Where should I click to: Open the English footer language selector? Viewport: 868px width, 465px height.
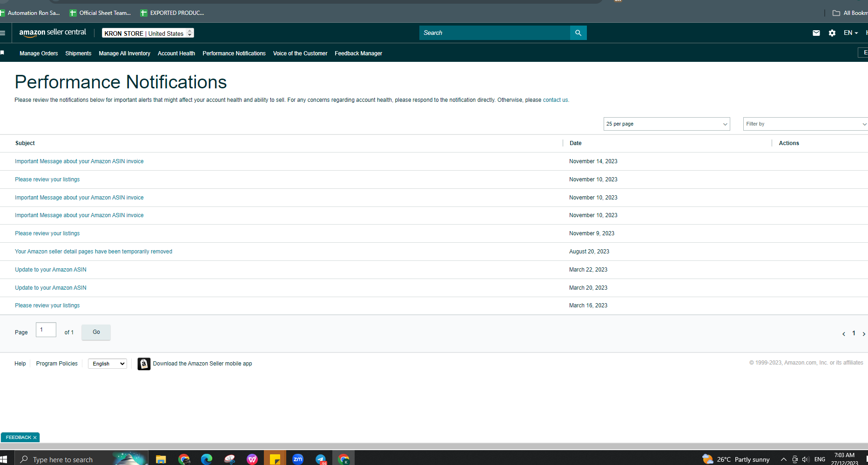point(108,364)
